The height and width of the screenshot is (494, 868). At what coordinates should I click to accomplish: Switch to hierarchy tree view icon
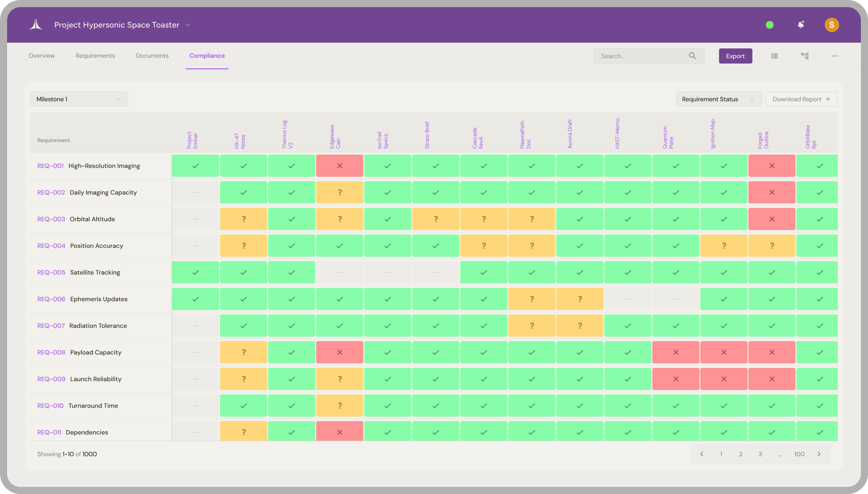[x=805, y=56]
